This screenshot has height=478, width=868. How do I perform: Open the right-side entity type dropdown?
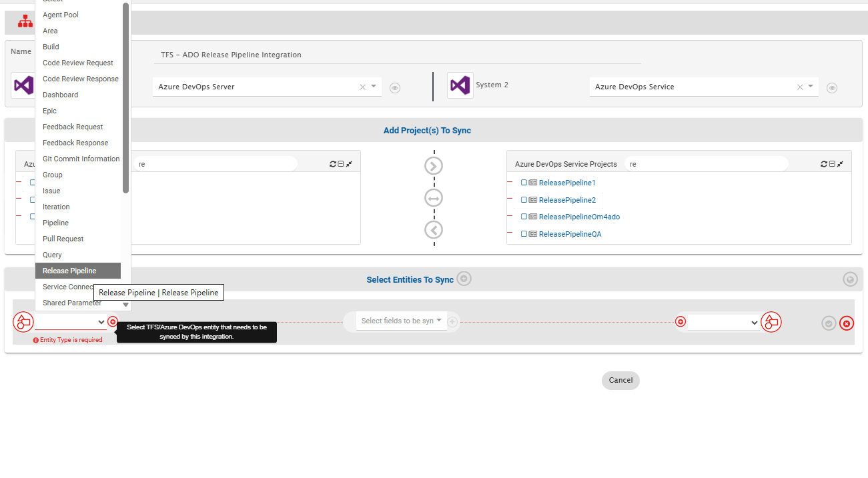coord(723,323)
